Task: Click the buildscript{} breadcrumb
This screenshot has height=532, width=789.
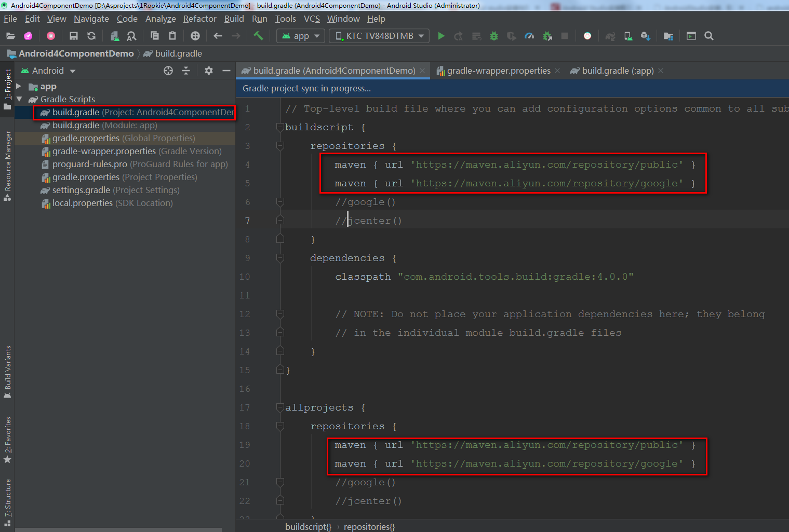Action: [308, 526]
